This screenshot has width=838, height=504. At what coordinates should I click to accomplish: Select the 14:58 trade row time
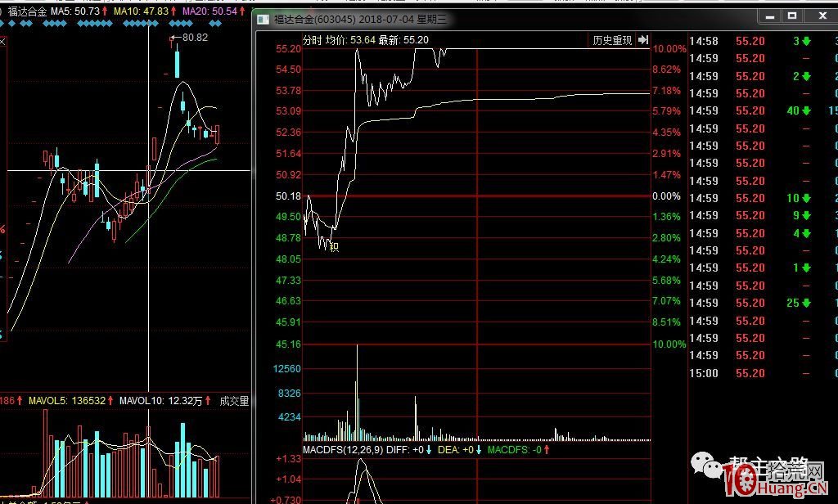[x=703, y=41]
